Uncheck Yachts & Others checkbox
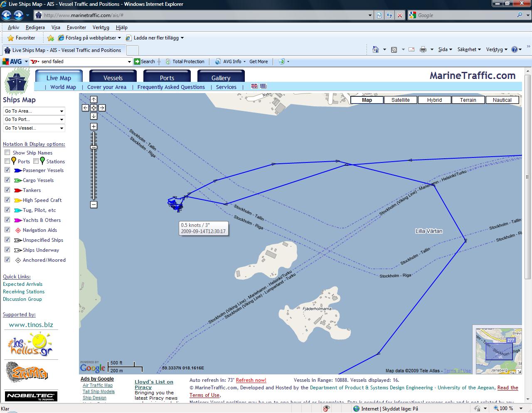Viewport: 532px width, 413px height. click(7, 220)
